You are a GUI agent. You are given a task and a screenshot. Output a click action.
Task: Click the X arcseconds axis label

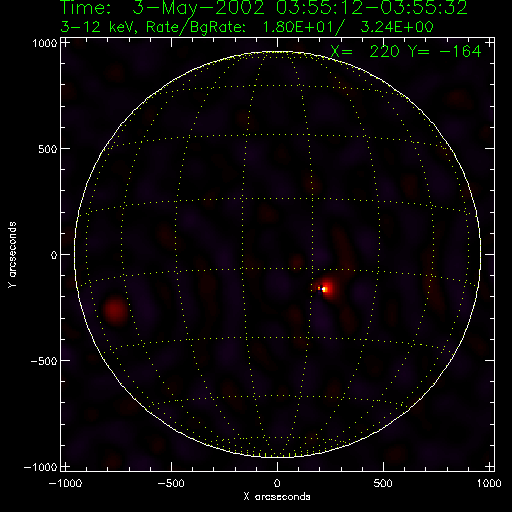coord(277,497)
